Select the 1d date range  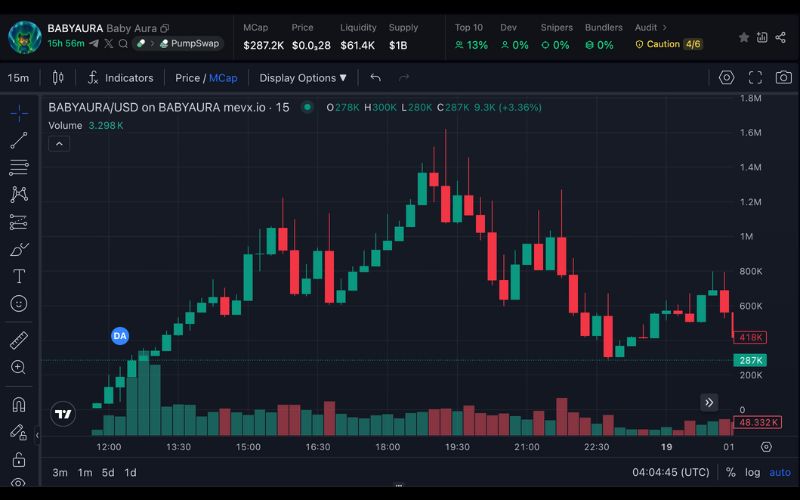131,472
